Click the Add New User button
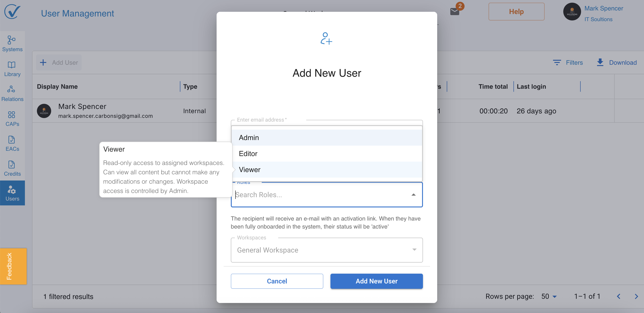 (376, 281)
